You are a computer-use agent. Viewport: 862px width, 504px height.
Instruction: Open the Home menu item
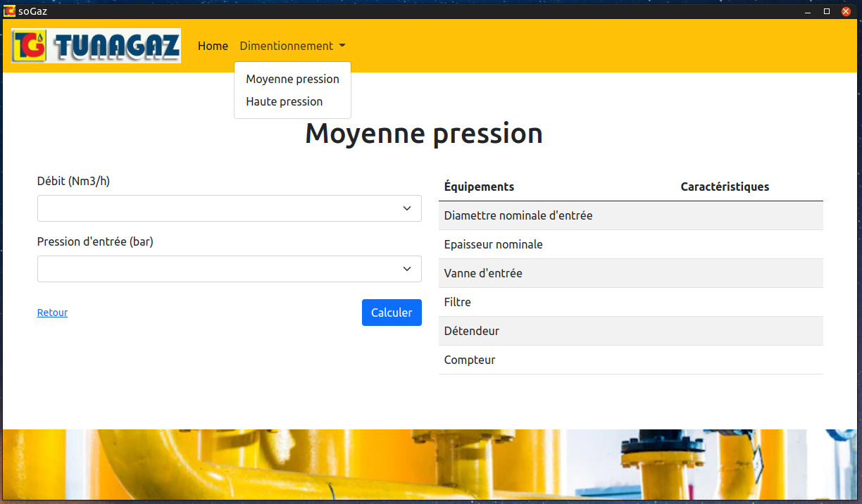tap(213, 46)
